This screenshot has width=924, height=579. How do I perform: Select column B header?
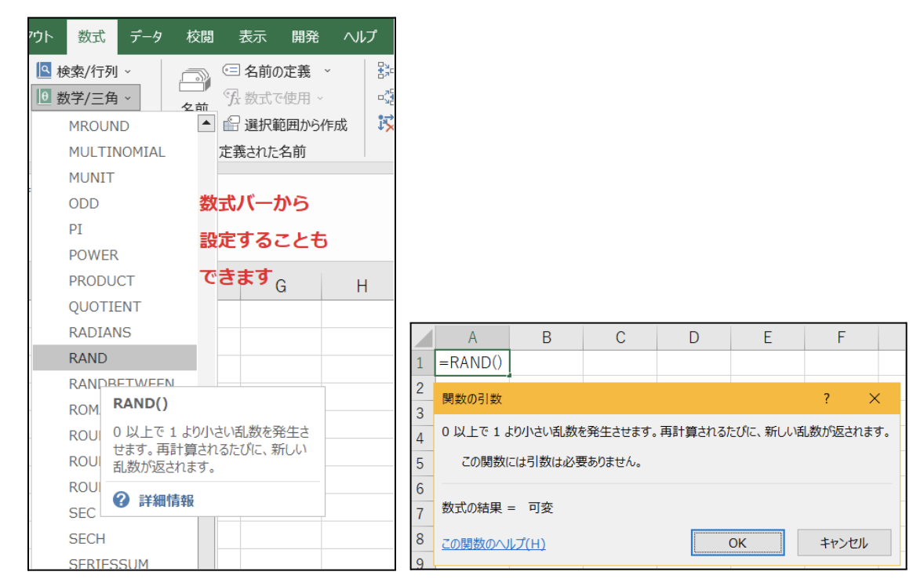546,337
